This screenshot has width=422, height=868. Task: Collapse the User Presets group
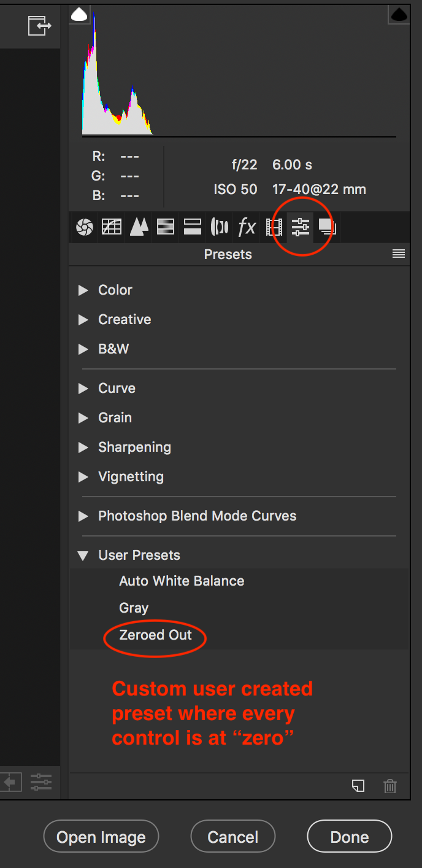(x=83, y=556)
